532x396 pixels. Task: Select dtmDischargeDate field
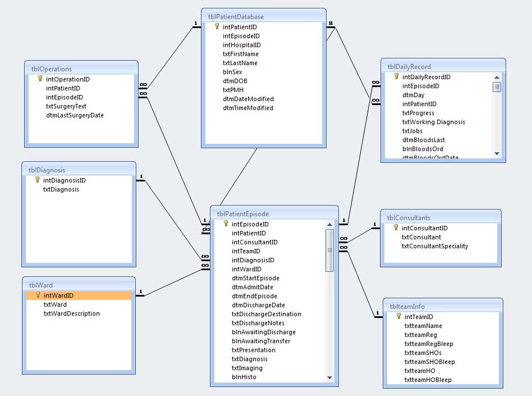(259, 305)
